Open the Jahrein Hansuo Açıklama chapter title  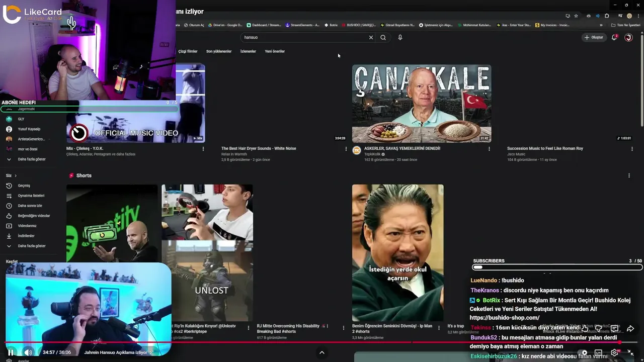[x=118, y=352]
